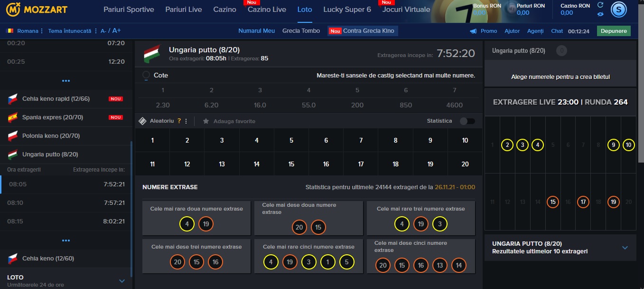644x289 pixels.
Task: Click the sidebar vertical scrollbar
Action: (x=132, y=209)
